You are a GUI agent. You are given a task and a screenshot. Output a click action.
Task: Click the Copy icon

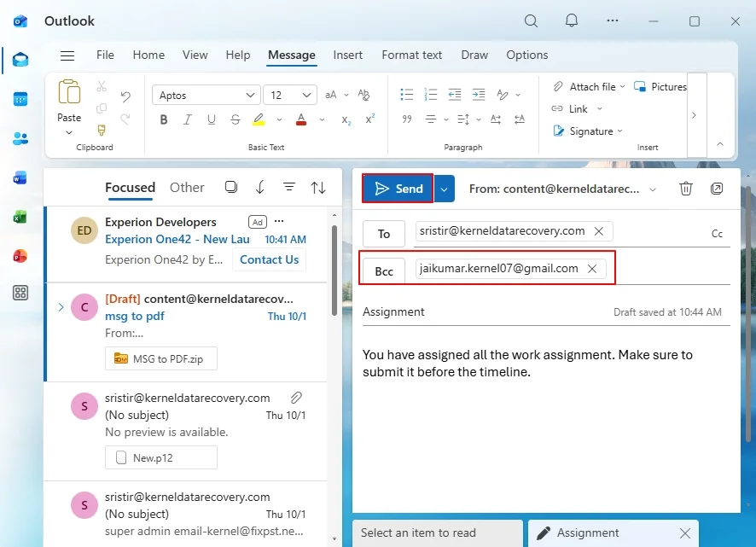point(102,108)
